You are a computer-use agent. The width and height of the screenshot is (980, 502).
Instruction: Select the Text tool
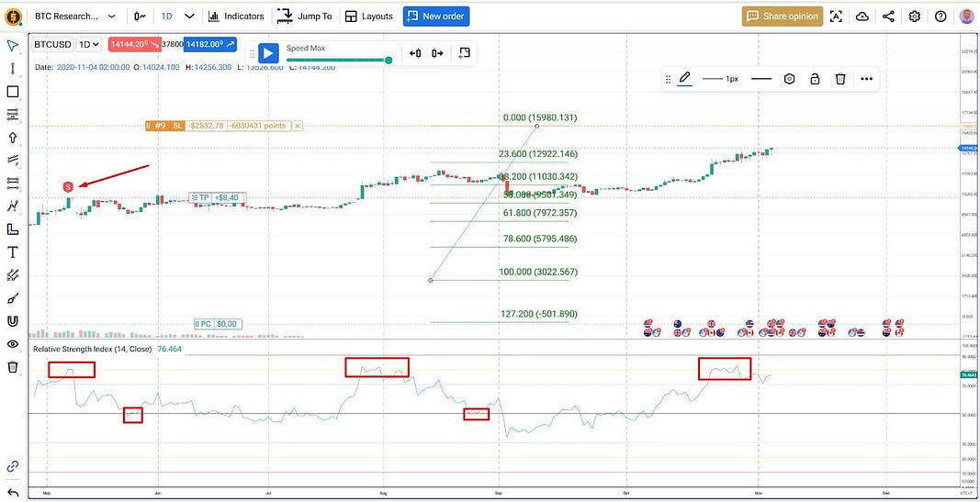(13, 252)
